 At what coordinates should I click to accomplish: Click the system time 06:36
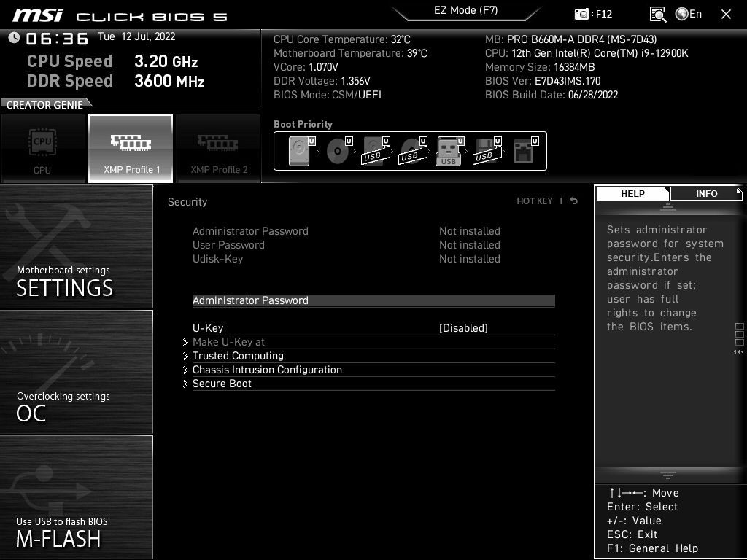[57, 39]
